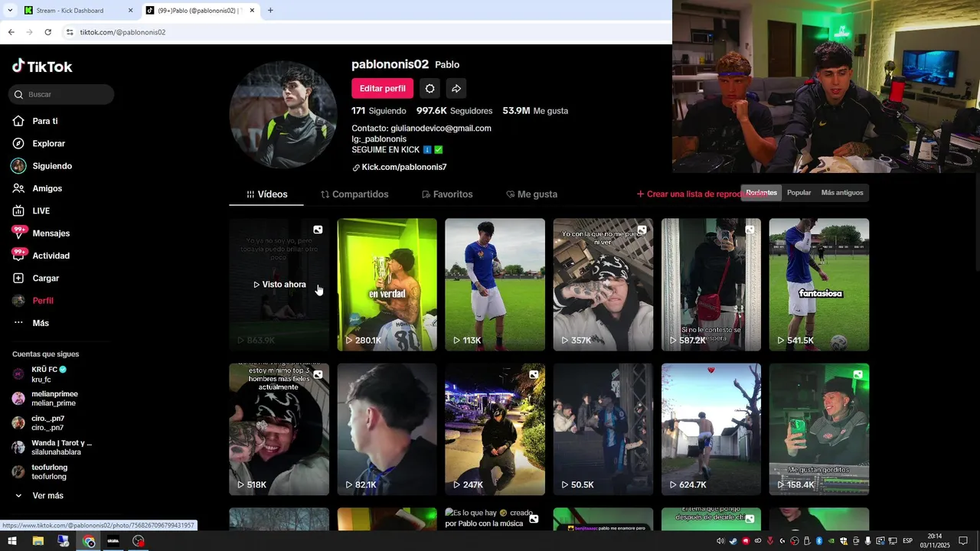Screen dimensions: 980x551
Task: Sort videos by Más antiguos
Action: point(842,193)
